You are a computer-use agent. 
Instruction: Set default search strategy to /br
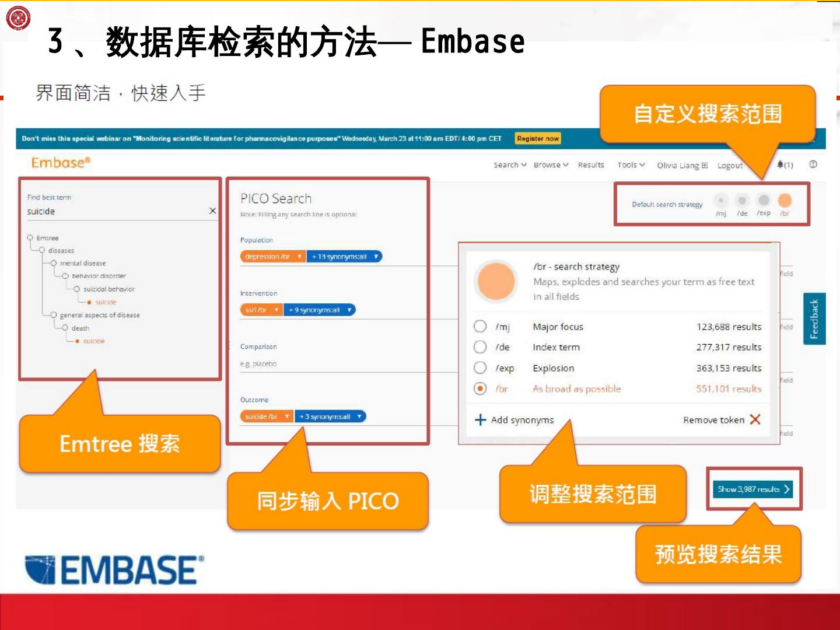(x=785, y=201)
